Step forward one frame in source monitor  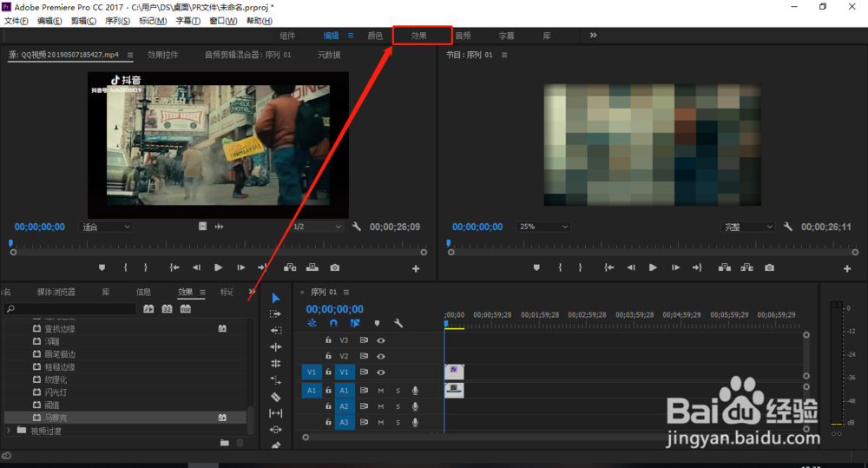click(240, 267)
